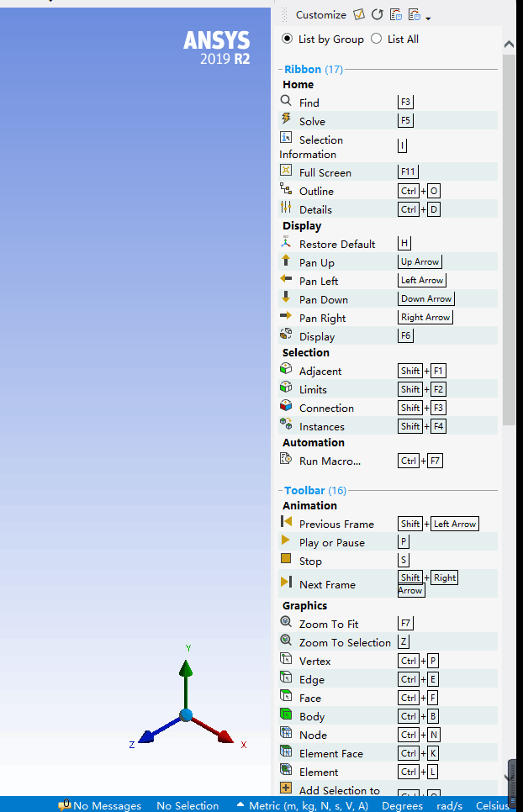Open the No Messages status entry
Image resolution: width=523 pixels, height=812 pixels.
100,805
